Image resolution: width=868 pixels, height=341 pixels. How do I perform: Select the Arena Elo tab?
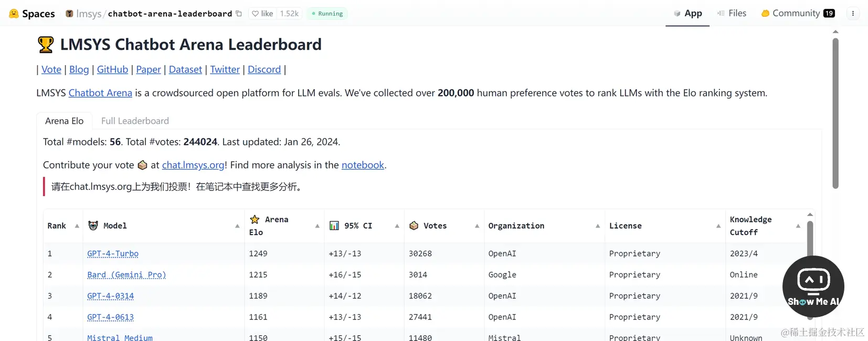point(64,121)
